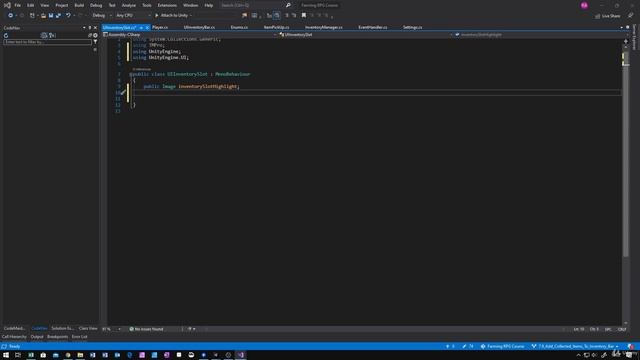This screenshot has width=640, height=360.
Task: Click the CodeMaid filter funnel icon
Action: point(95,42)
